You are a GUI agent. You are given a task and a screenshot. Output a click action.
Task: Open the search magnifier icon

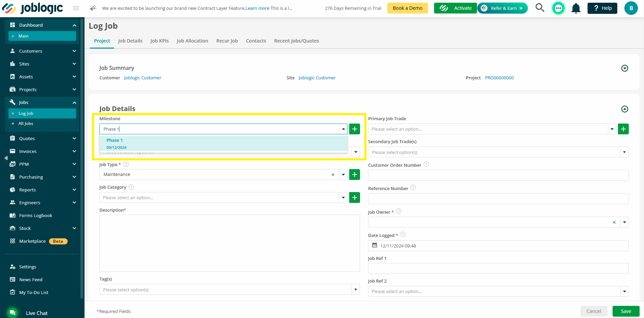tap(540, 8)
